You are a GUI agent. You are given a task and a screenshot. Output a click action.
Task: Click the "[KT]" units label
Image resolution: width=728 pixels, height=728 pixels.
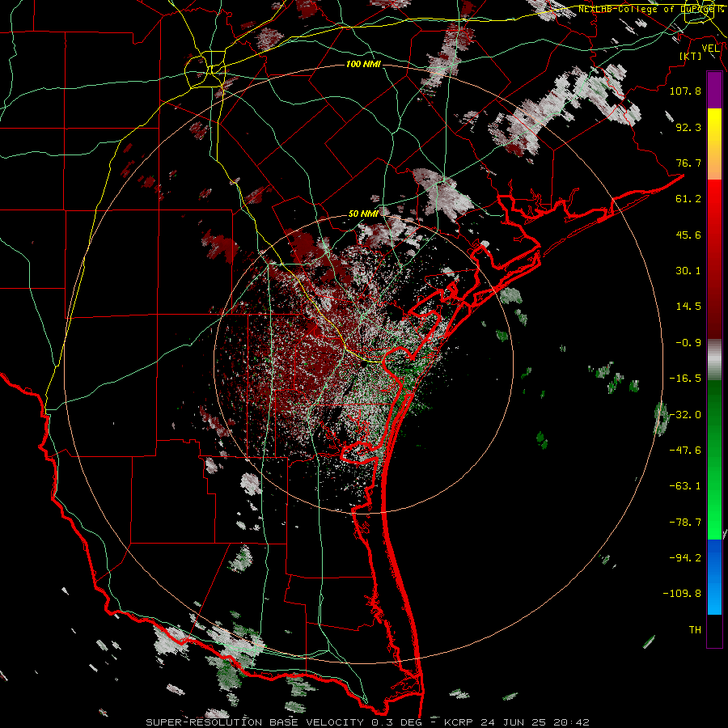click(691, 56)
